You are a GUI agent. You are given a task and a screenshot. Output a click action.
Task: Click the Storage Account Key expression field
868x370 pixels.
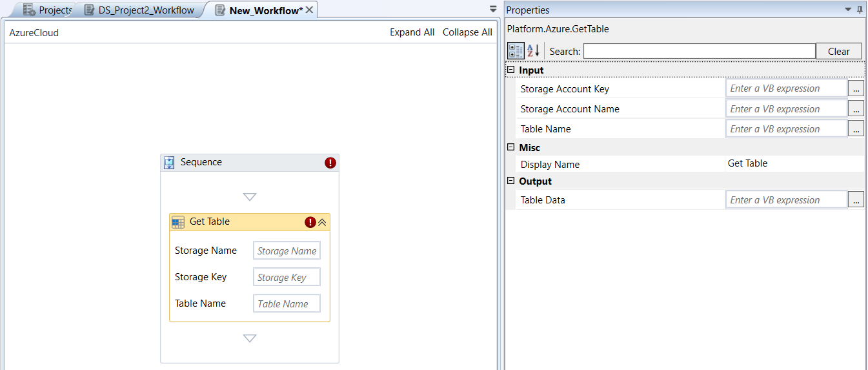(786, 88)
